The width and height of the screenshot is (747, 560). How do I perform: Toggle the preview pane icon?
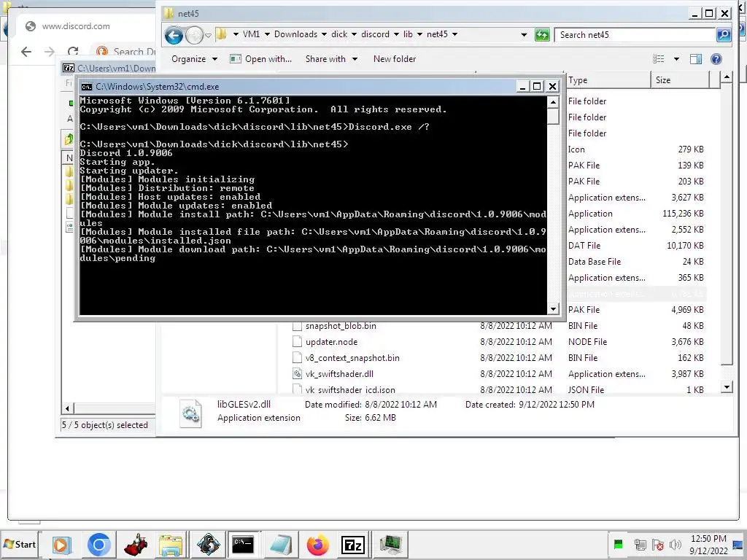pos(696,59)
